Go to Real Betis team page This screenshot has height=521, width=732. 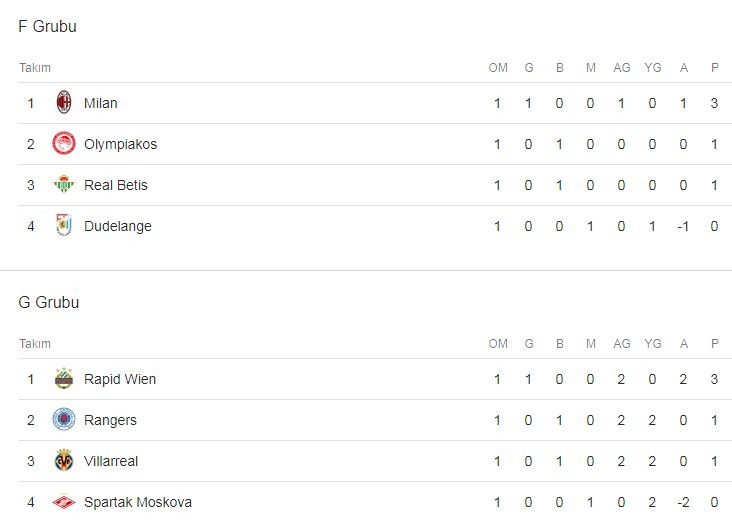[116, 185]
